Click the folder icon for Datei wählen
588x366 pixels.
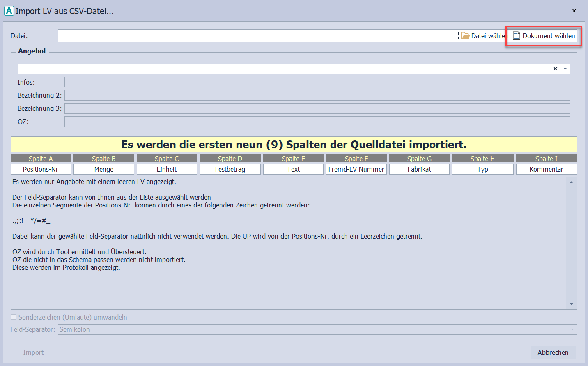(465, 36)
